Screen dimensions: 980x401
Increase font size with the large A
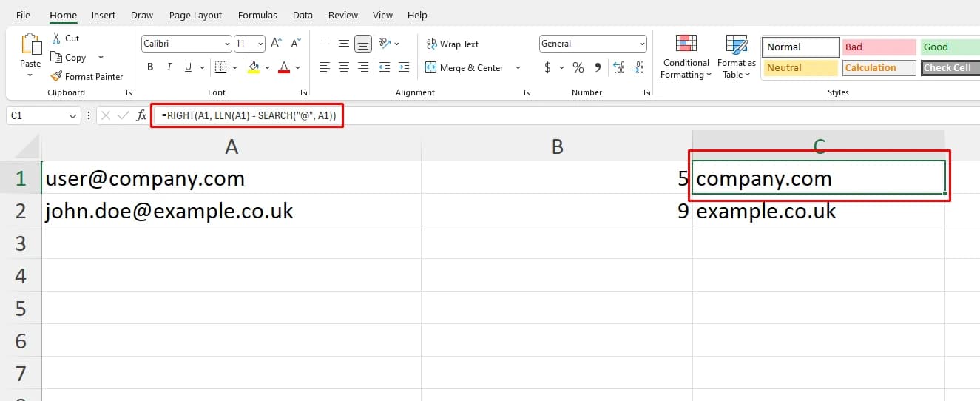[276, 44]
